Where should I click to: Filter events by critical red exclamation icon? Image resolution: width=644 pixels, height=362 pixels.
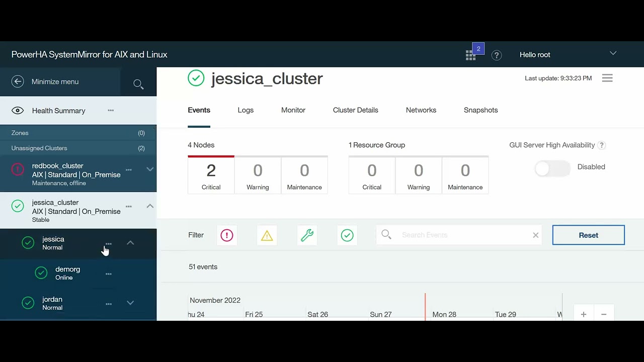pyautogui.click(x=227, y=235)
